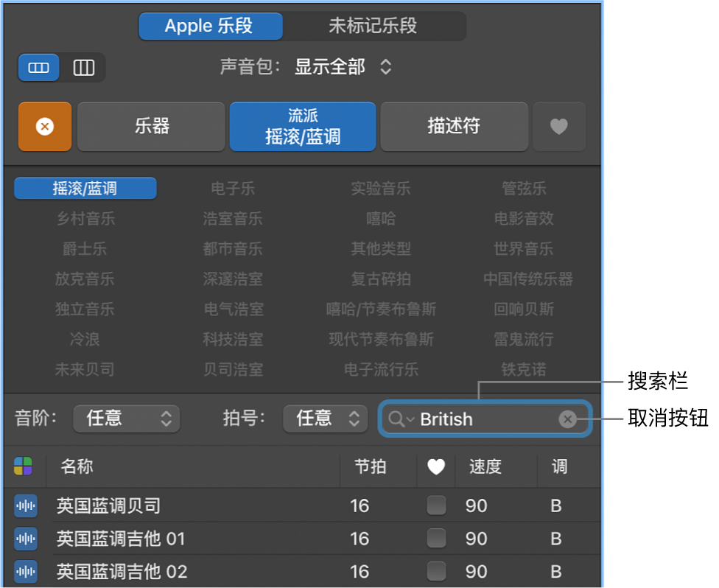Select the 浩室音乐 genre

tap(233, 219)
